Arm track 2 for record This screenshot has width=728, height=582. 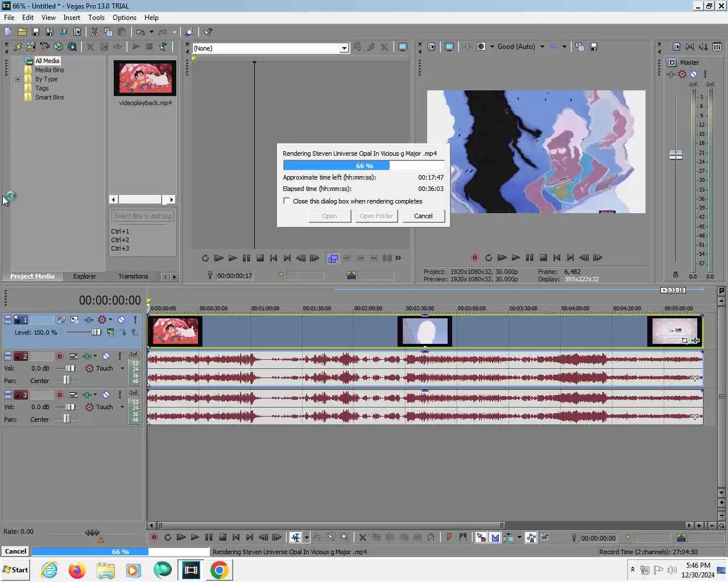[60, 356]
